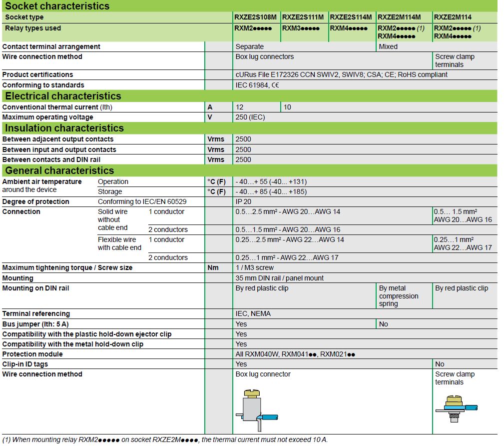Click the screw clamp terminal illustration
Screen dimensions: 504x446
click(x=457, y=408)
